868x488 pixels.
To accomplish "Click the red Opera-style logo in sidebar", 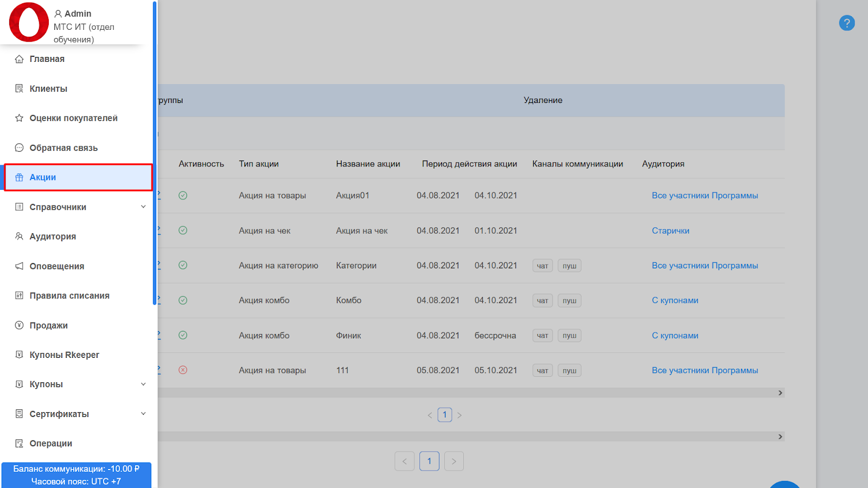I will click(29, 22).
